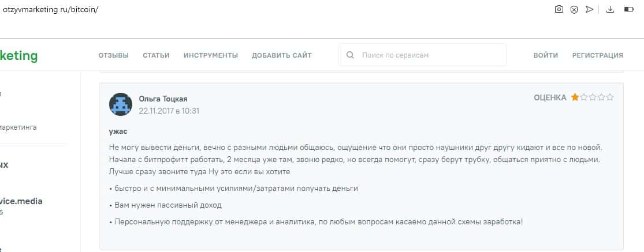The image size is (644, 252).
Task: Click the magnifier icon in search box
Action: pos(350,55)
